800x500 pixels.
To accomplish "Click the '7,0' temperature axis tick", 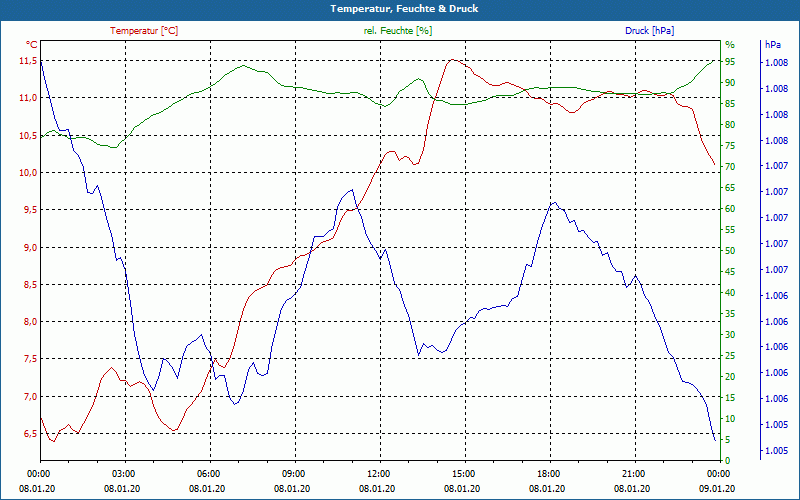I will 29,397.
